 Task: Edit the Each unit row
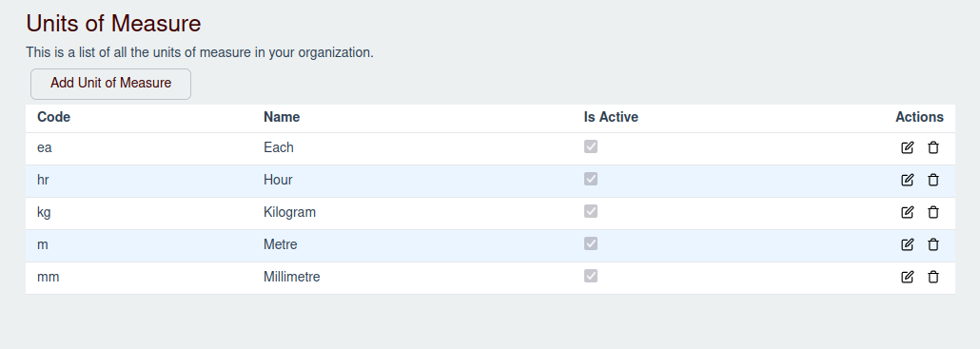[907, 148]
